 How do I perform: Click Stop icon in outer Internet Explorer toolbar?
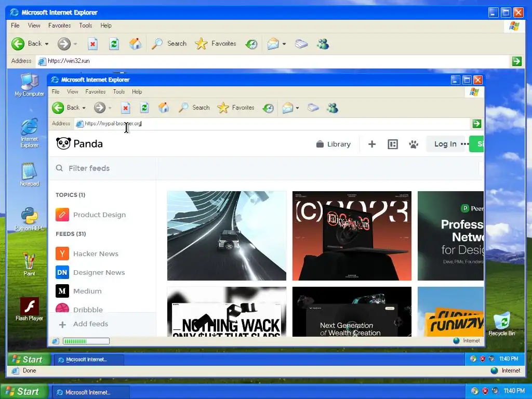(92, 44)
